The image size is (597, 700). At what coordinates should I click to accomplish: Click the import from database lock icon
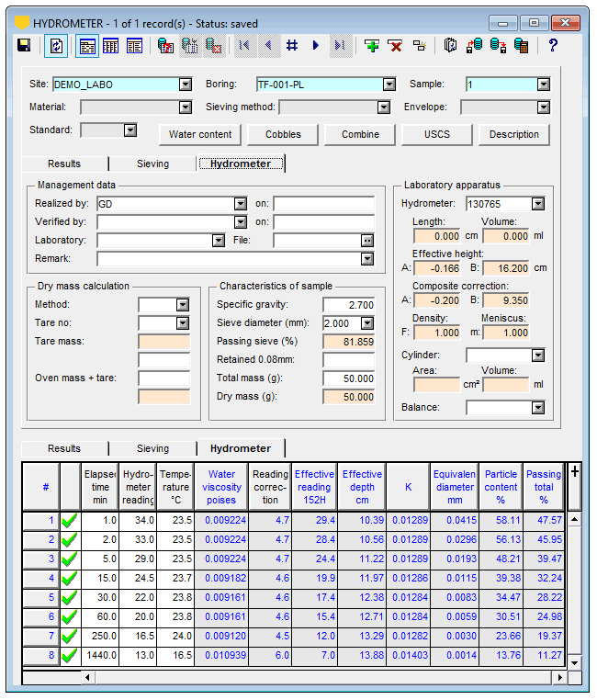click(x=474, y=46)
